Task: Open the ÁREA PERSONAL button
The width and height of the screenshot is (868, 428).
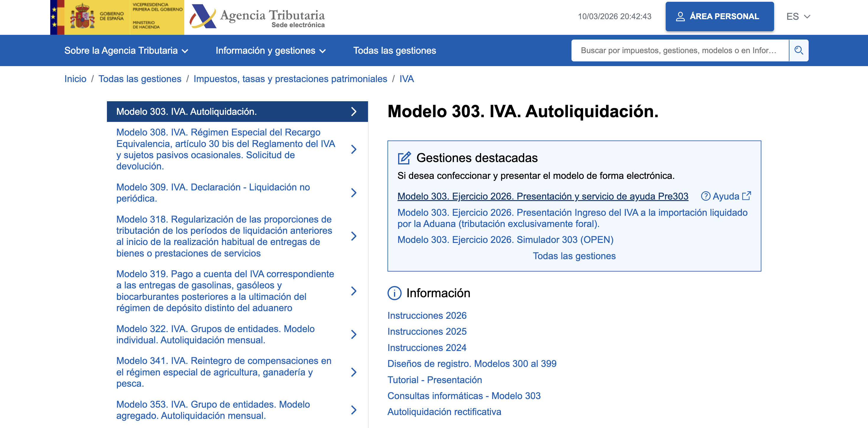Action: 719,17
